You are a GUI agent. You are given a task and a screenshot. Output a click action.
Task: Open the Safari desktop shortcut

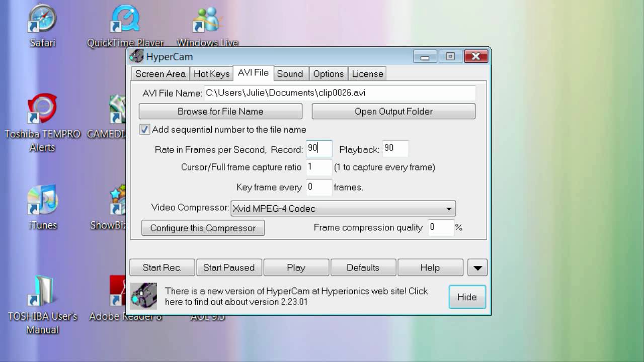[42, 25]
